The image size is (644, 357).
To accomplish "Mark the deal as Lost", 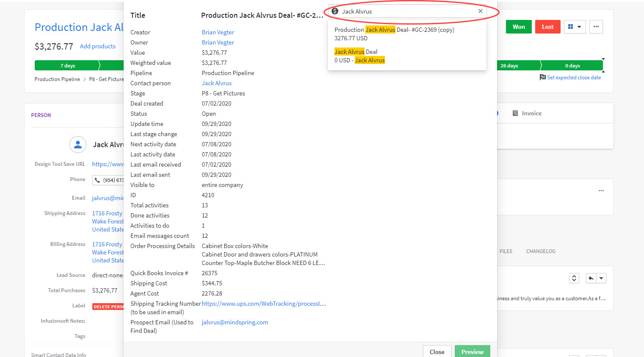I will click(x=547, y=27).
